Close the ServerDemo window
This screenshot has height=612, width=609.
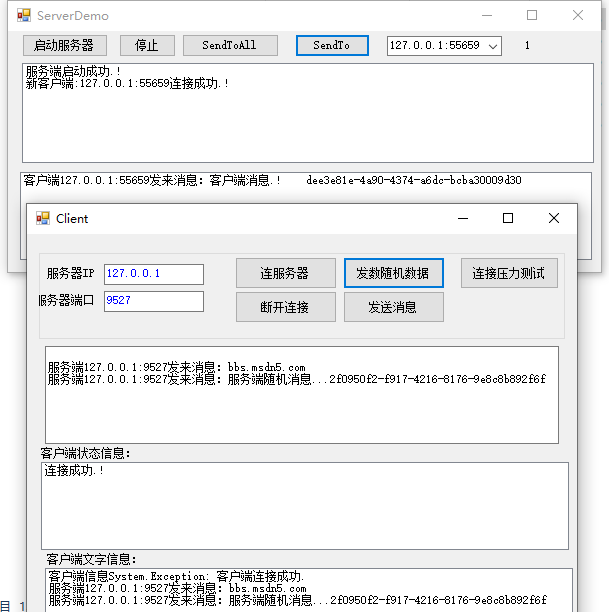[x=577, y=16]
